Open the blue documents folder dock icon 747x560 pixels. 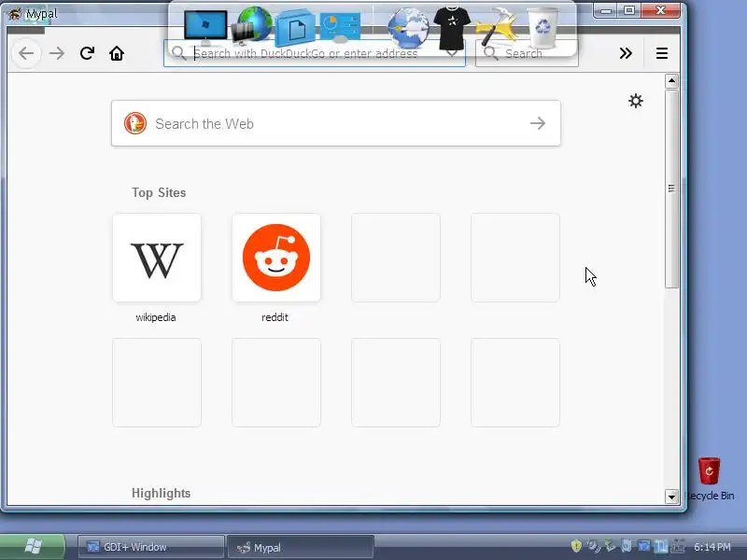296,28
